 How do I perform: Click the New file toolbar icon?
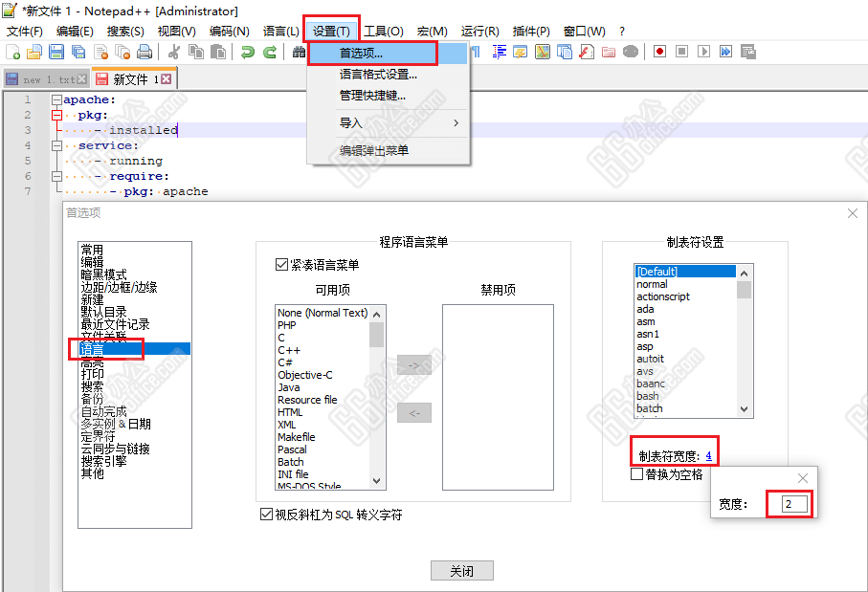pos(12,52)
